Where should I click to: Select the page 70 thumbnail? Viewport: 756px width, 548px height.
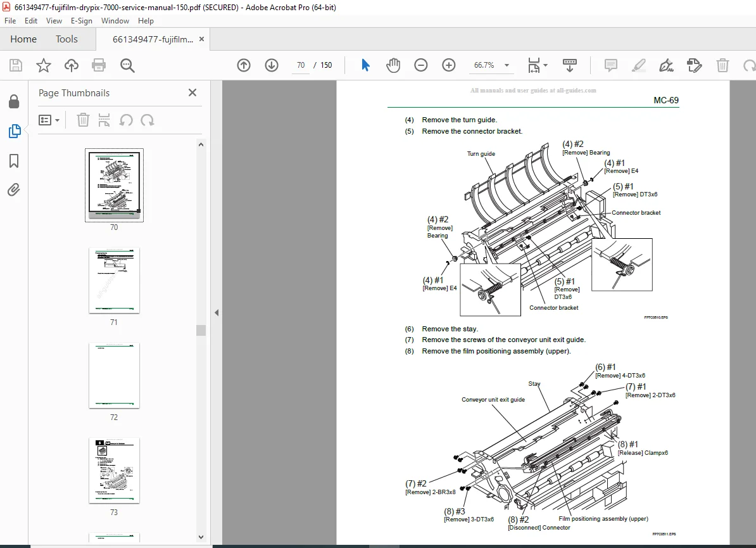pos(114,185)
